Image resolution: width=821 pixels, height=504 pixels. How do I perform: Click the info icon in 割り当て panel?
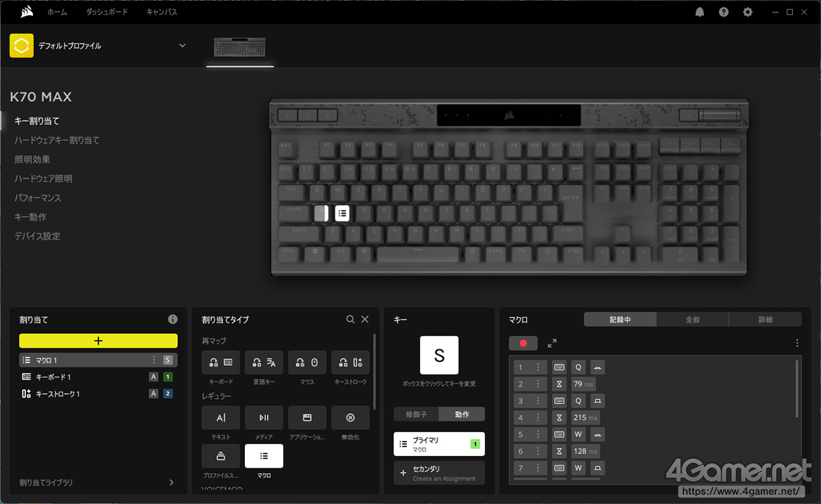[172, 319]
